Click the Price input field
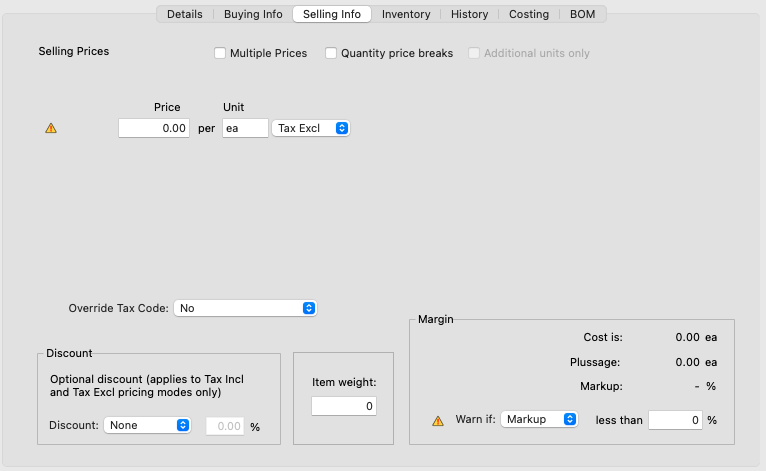The width and height of the screenshot is (766, 471). tap(154, 128)
